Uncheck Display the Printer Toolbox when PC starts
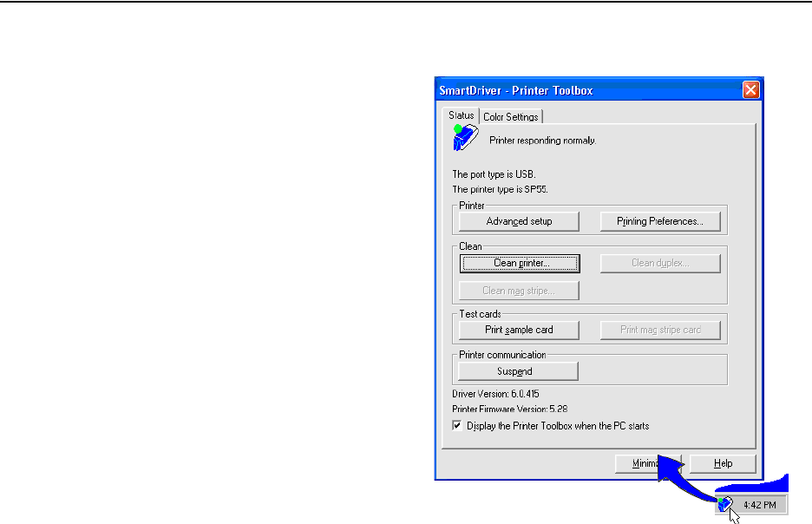812x524 pixels. [x=456, y=426]
